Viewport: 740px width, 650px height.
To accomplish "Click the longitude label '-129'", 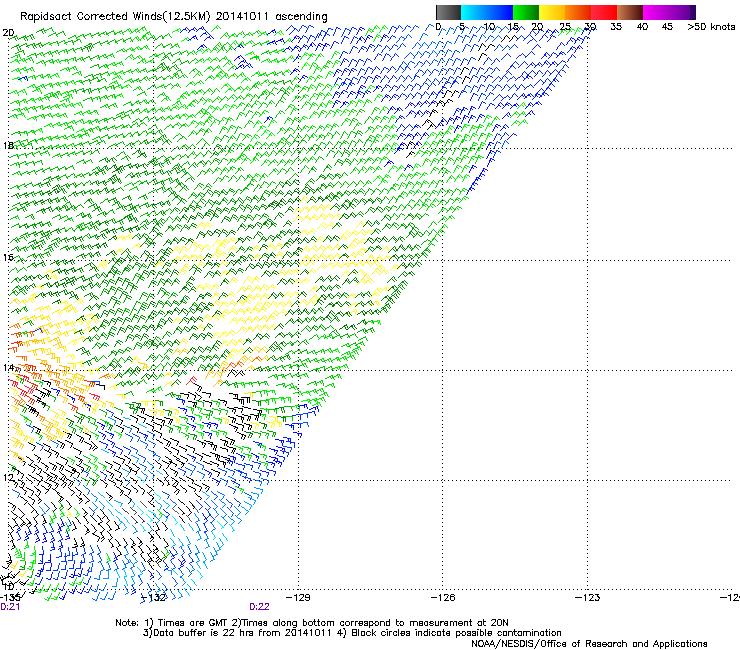I will 298,597.
